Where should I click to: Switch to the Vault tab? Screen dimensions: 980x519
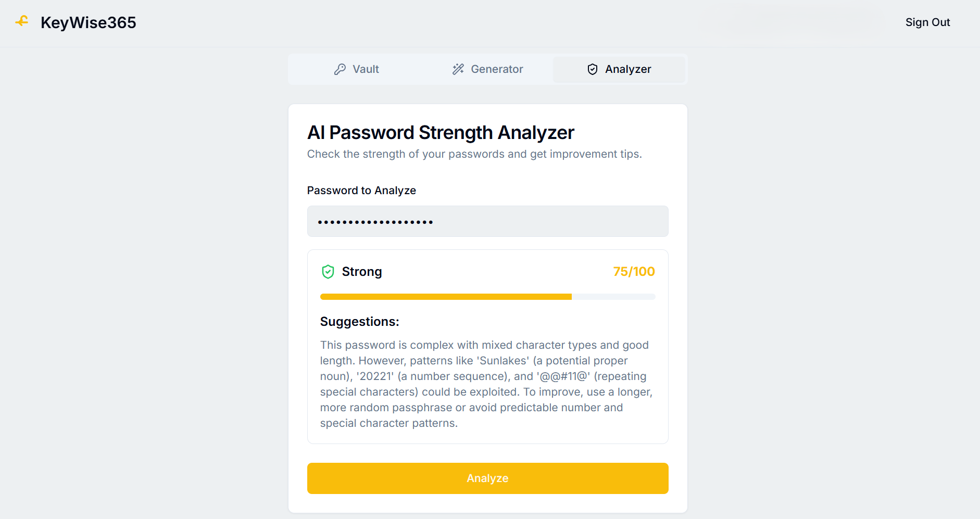[x=356, y=69]
